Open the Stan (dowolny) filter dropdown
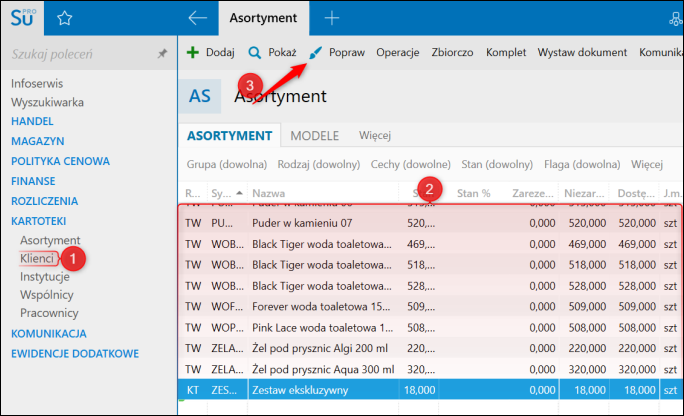The image size is (684, 416). click(x=496, y=164)
